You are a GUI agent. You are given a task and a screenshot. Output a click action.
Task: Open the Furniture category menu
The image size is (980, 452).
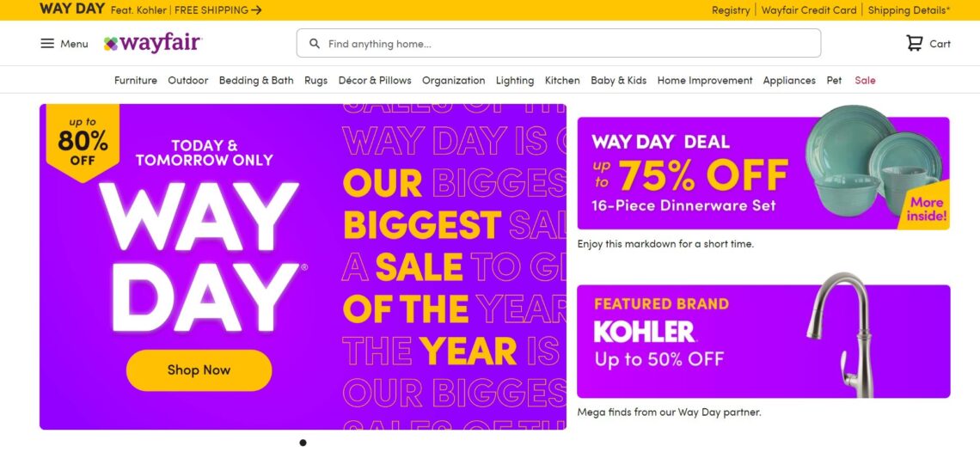click(136, 80)
